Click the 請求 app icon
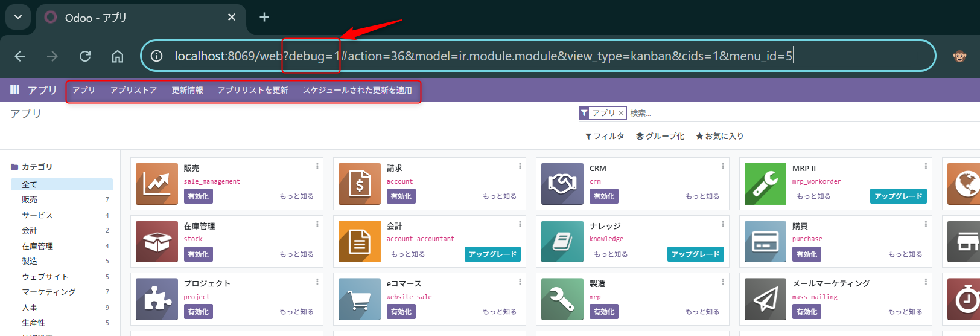The width and height of the screenshot is (980, 336). coord(360,184)
